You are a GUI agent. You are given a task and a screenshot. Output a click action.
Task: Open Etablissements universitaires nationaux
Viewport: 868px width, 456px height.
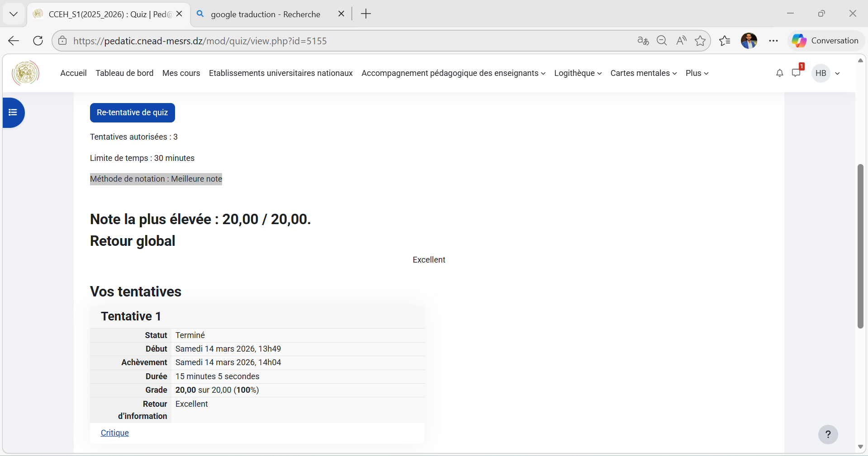[280, 73]
